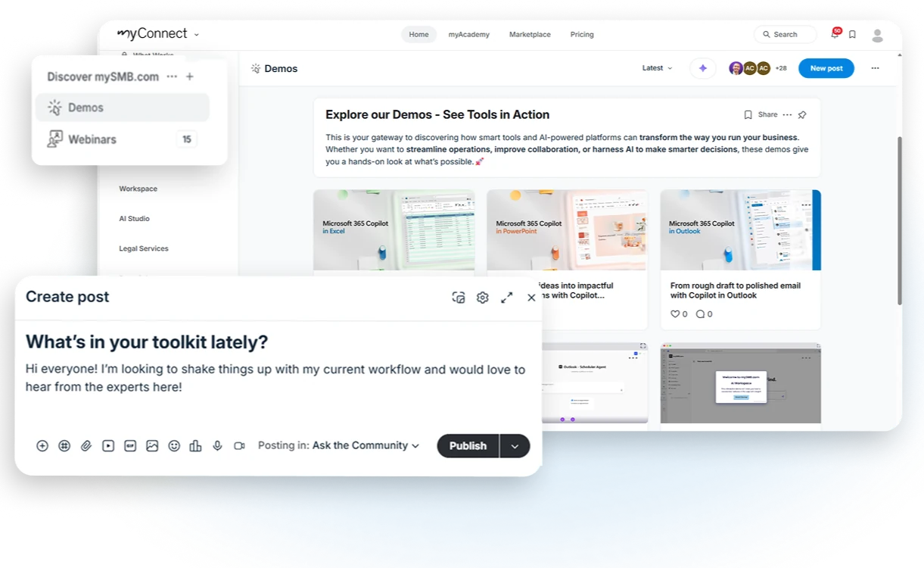Open the Welcome to mySMB.com demo thumbnail

(x=741, y=382)
